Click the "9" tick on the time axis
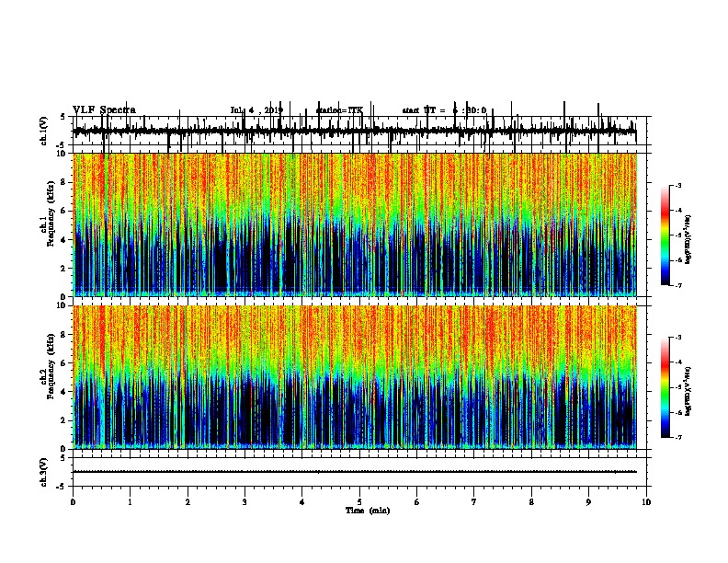 [x=588, y=502]
